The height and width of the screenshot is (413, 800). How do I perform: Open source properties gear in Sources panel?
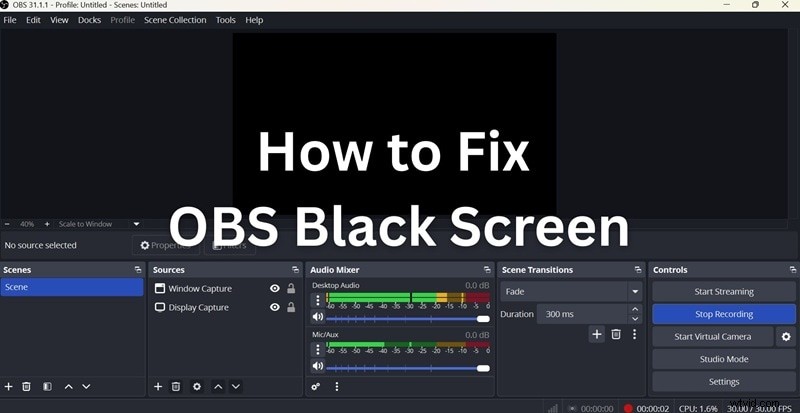point(196,386)
